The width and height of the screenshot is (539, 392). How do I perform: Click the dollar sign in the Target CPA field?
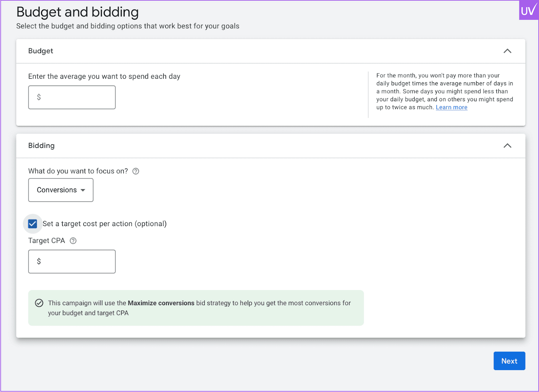click(39, 261)
